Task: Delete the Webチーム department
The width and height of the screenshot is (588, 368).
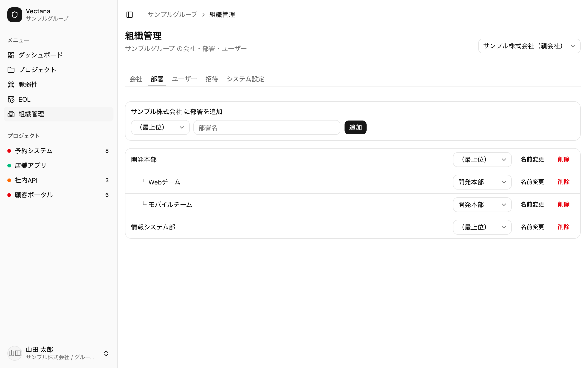Action: tap(564, 182)
